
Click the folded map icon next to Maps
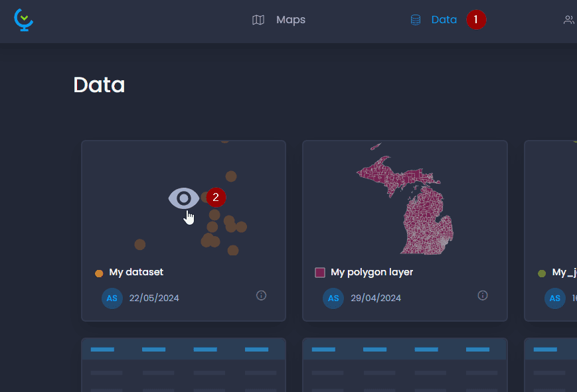258,20
